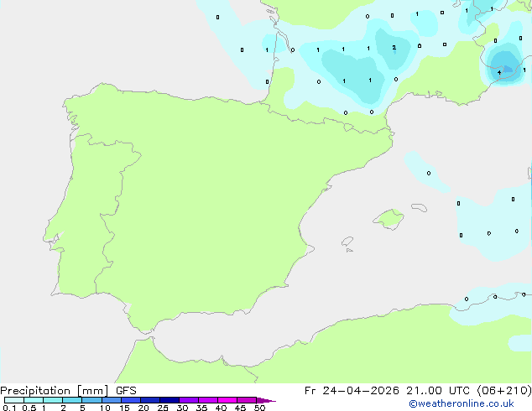Choose the 15–20 mm legend swatch
532x411 pixels.
click(131, 400)
